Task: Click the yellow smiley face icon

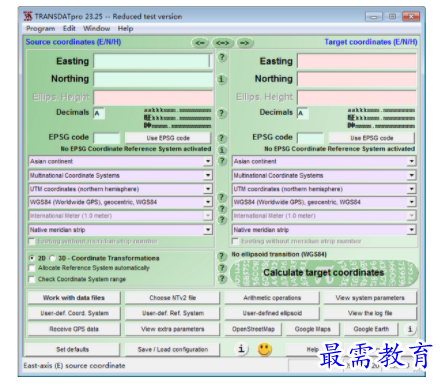Action: coord(264,349)
